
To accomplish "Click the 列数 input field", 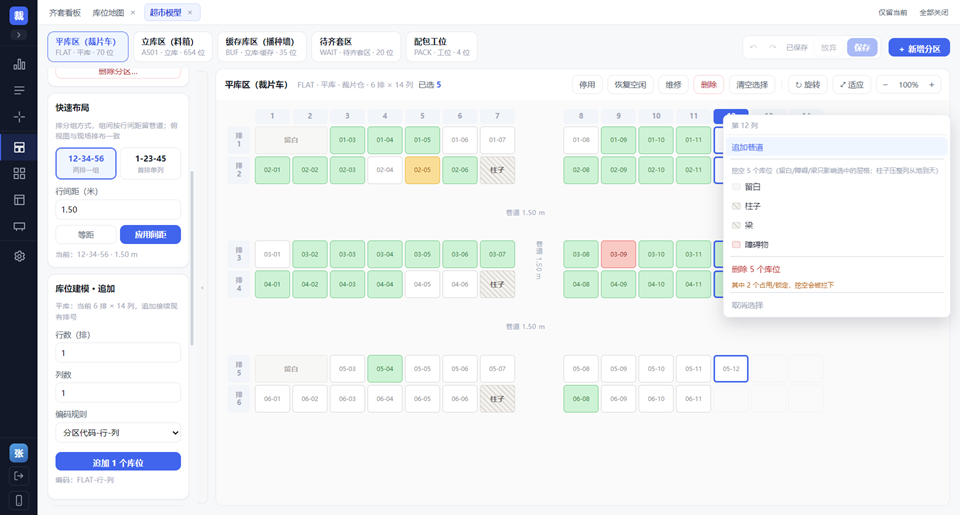I will pyautogui.click(x=118, y=393).
